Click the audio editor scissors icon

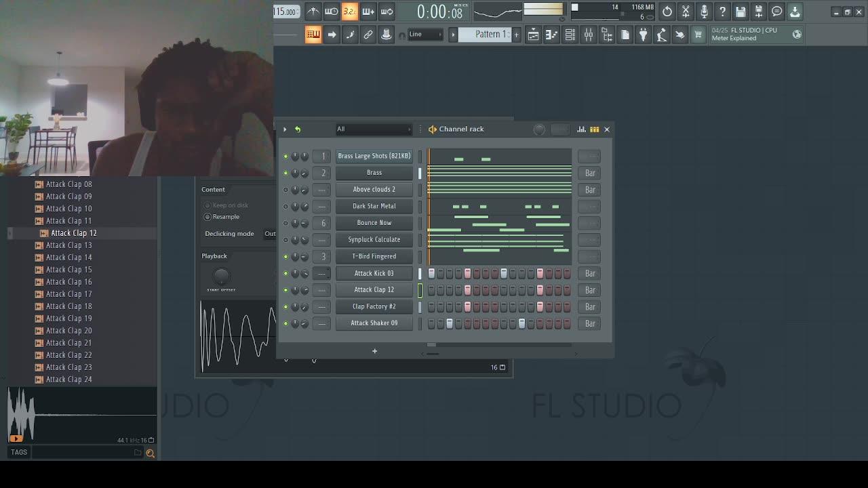pos(686,12)
